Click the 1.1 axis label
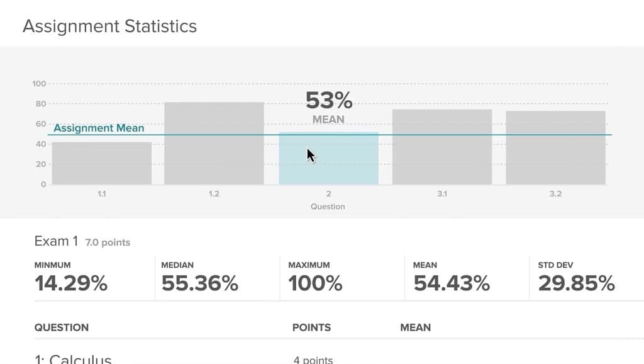 click(x=102, y=194)
